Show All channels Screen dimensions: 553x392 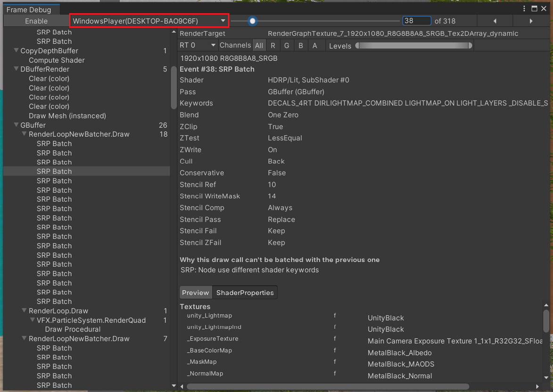[259, 45]
